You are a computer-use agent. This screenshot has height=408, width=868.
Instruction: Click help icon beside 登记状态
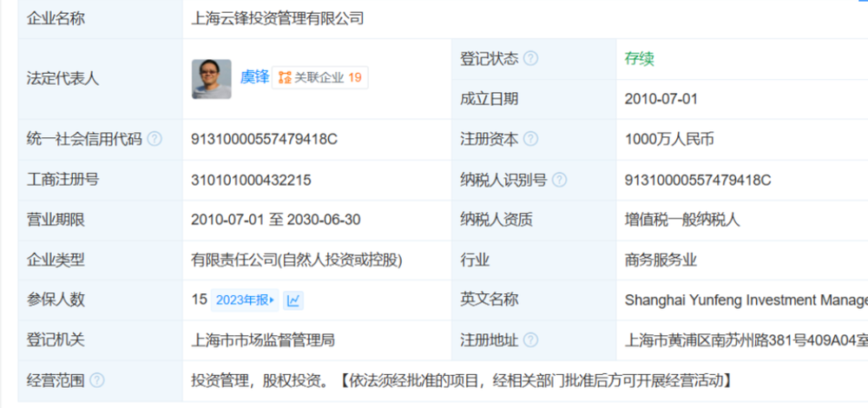pos(530,59)
